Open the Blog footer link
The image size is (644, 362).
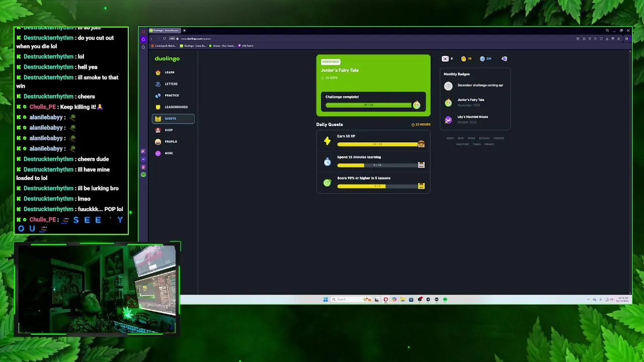coord(461,138)
